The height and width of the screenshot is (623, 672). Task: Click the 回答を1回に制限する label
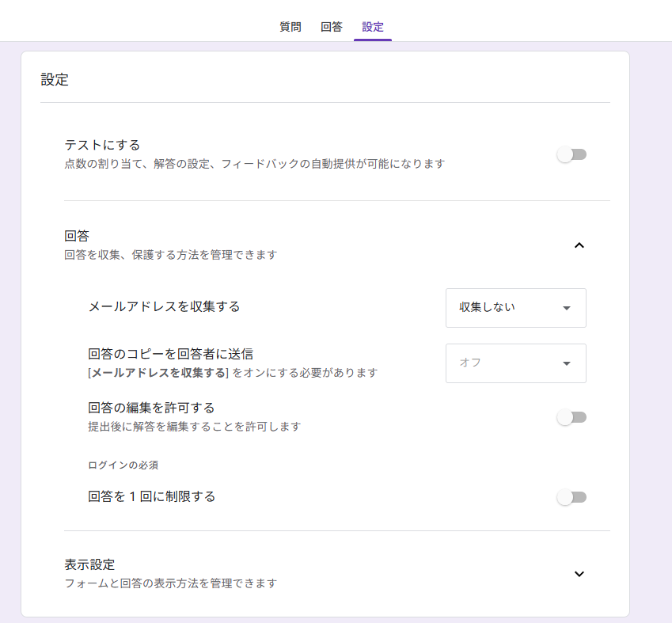click(152, 496)
